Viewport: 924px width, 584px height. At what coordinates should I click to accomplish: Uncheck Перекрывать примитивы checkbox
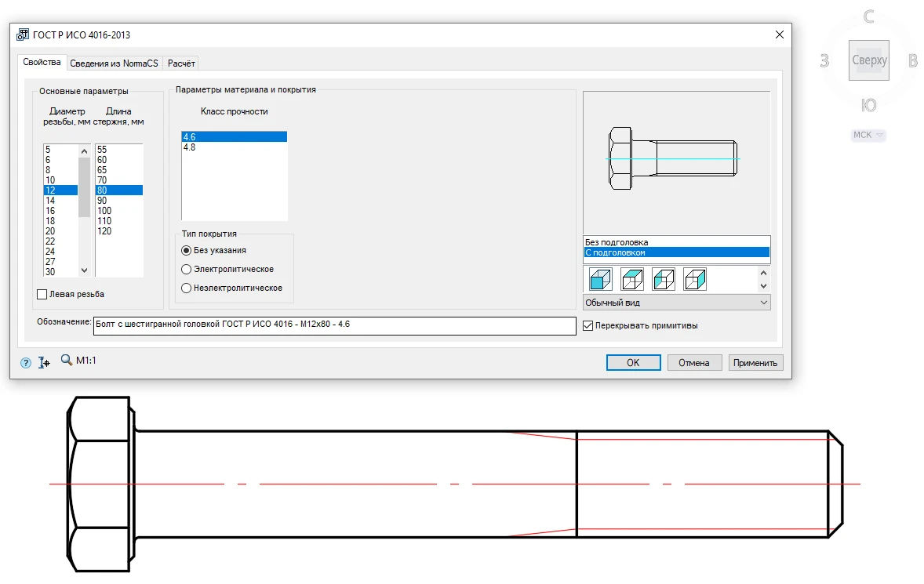point(588,325)
